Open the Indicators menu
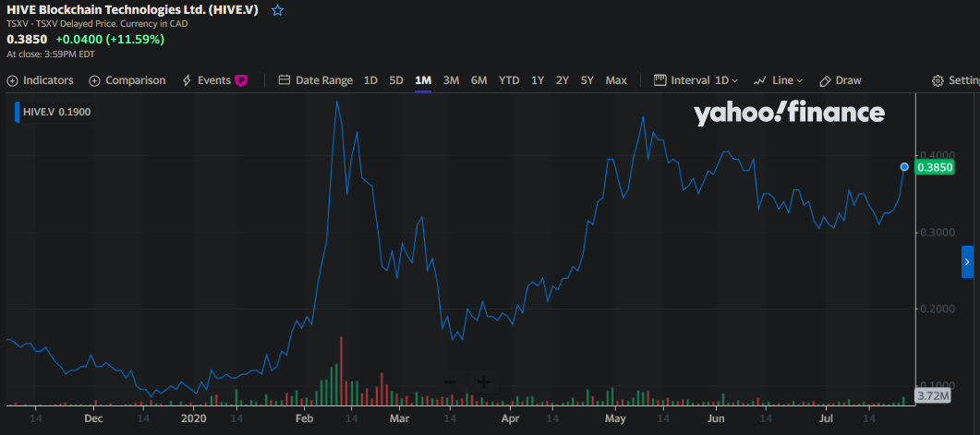The height and width of the screenshot is (435, 980). 40,80
